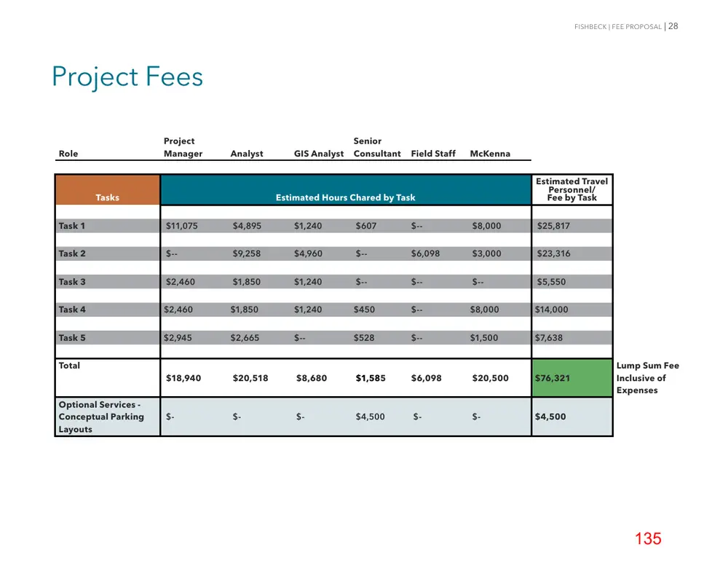Click the orange "Tasks" header cell
The height and width of the screenshot is (563, 728).
click(107, 190)
